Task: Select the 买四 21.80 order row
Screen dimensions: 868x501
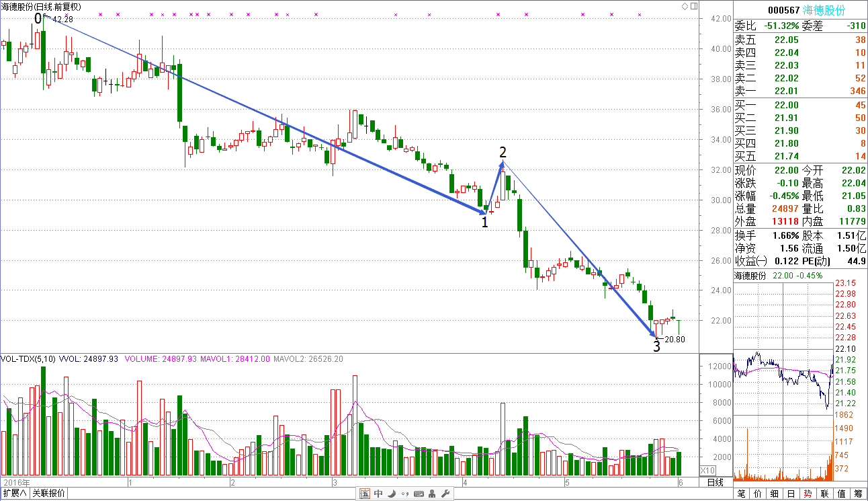Action: click(800, 143)
